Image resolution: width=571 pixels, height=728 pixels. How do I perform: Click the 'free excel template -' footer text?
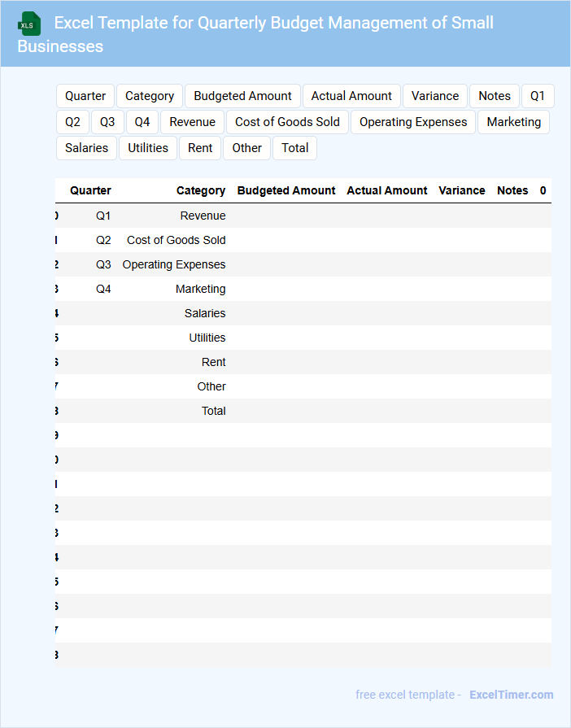tap(408, 695)
